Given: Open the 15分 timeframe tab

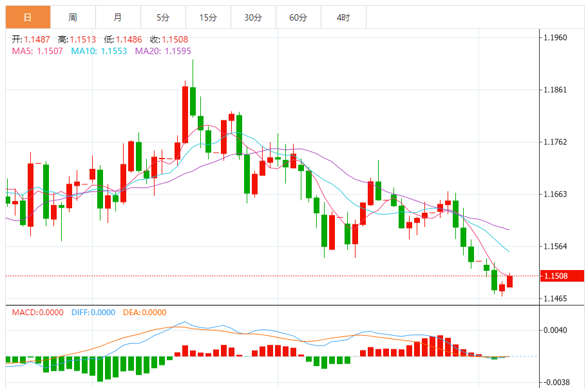Looking at the screenshot, I should (208, 17).
